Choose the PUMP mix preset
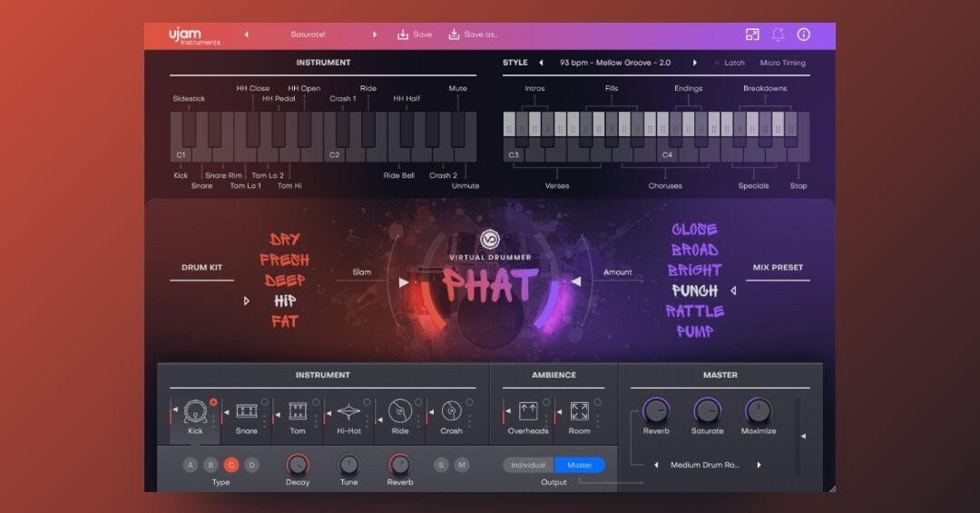Viewport: 980px width, 513px height. [x=694, y=331]
